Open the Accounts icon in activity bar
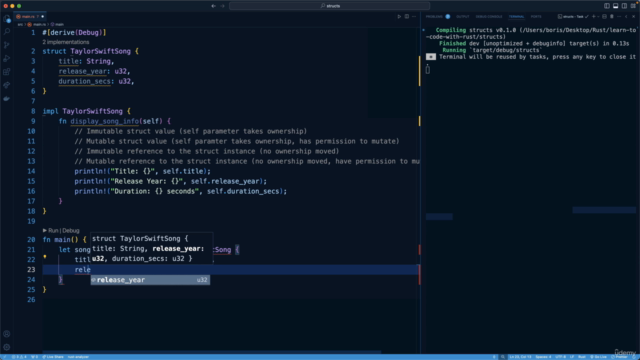Viewport: 640px width, 360px height. [7, 334]
